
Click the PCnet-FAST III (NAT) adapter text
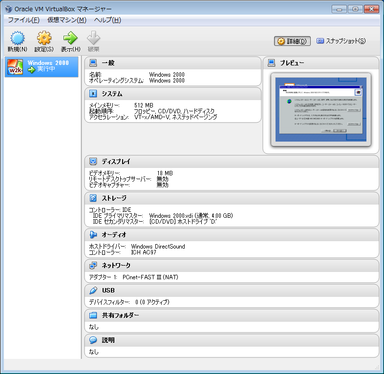point(150,277)
